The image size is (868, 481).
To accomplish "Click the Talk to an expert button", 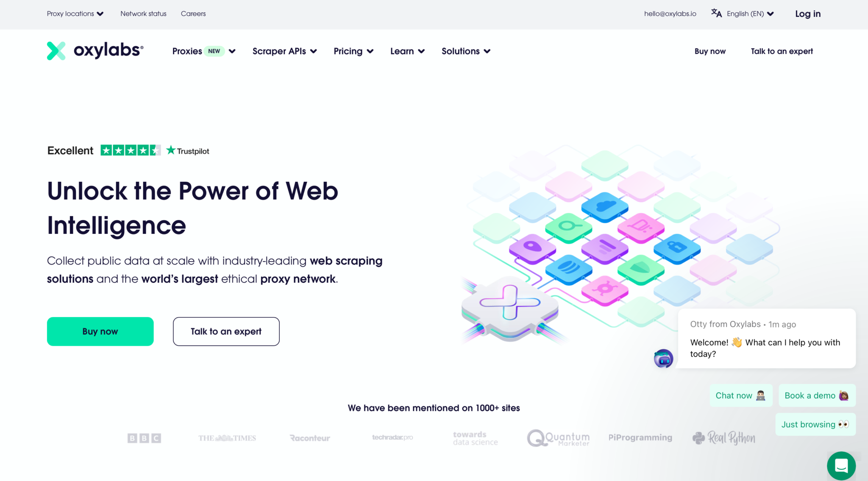I will (x=226, y=331).
